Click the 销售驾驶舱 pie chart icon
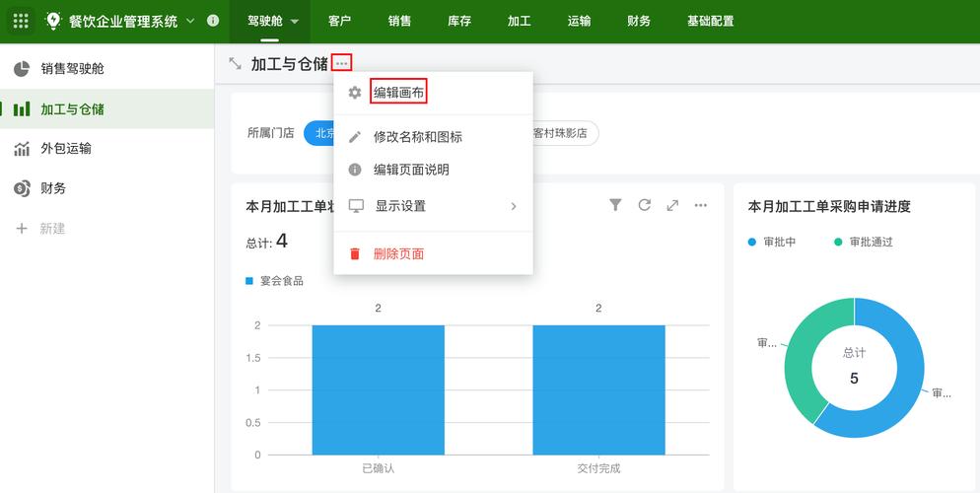Viewport: 980px width, 493px height. pyautogui.click(x=22, y=69)
